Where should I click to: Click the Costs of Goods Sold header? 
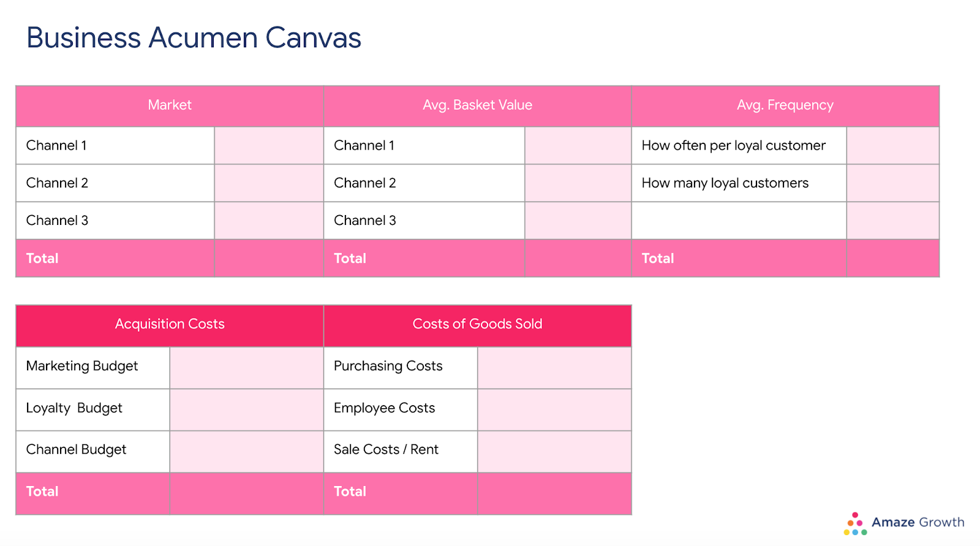click(477, 325)
